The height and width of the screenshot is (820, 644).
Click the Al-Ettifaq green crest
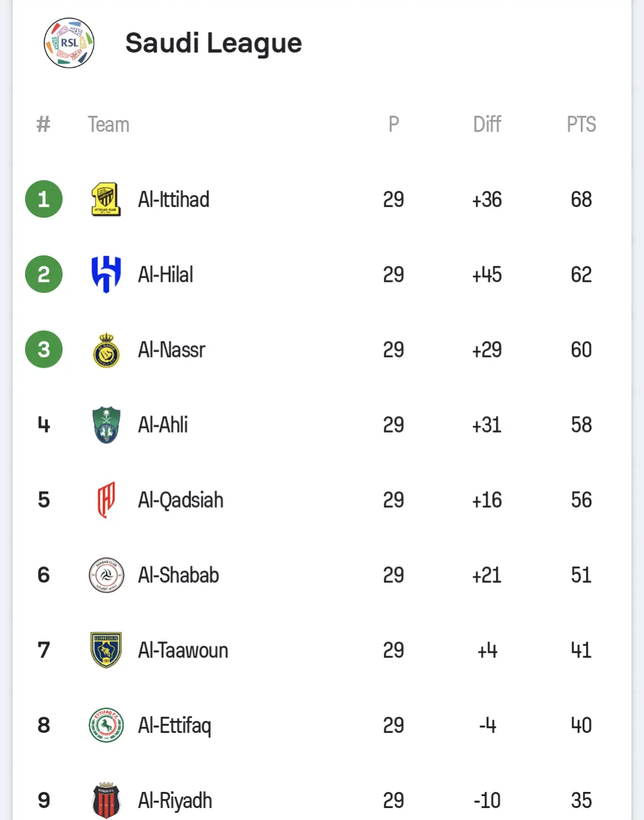106,725
